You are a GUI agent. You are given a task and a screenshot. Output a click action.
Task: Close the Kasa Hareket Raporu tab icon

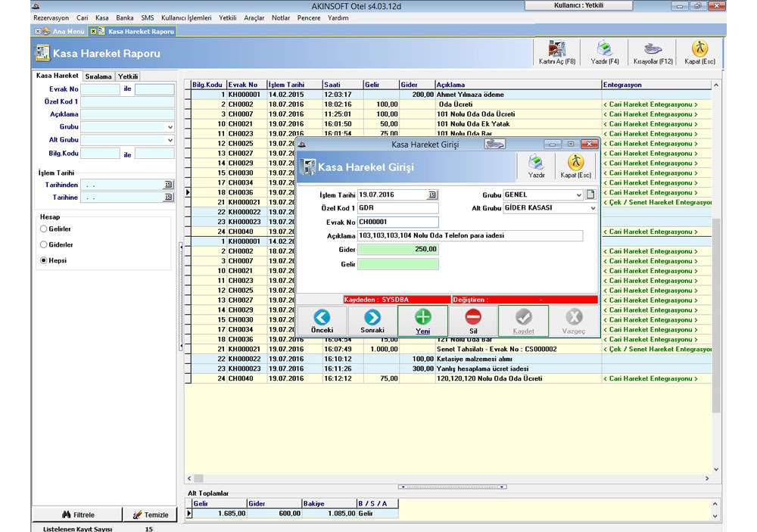tap(94, 31)
